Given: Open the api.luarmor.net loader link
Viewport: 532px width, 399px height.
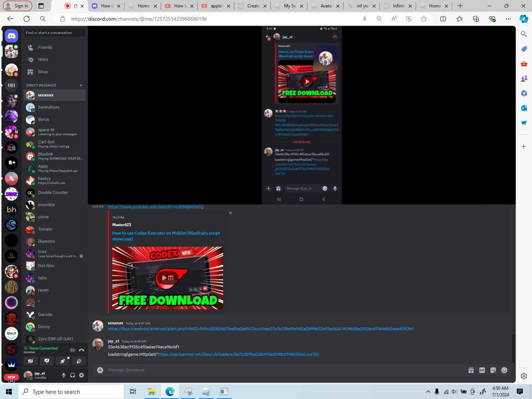Looking at the screenshot, I should [x=236, y=354].
